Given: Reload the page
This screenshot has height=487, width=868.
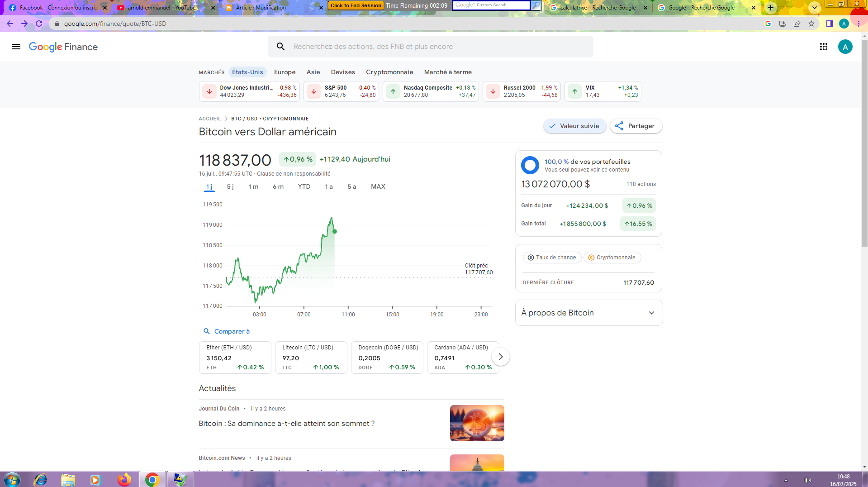Looking at the screenshot, I should [39, 24].
